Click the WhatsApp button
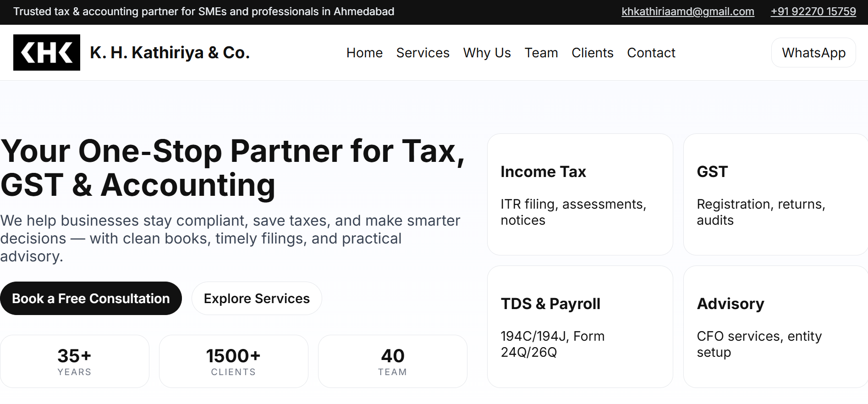The height and width of the screenshot is (404, 868). coord(813,53)
